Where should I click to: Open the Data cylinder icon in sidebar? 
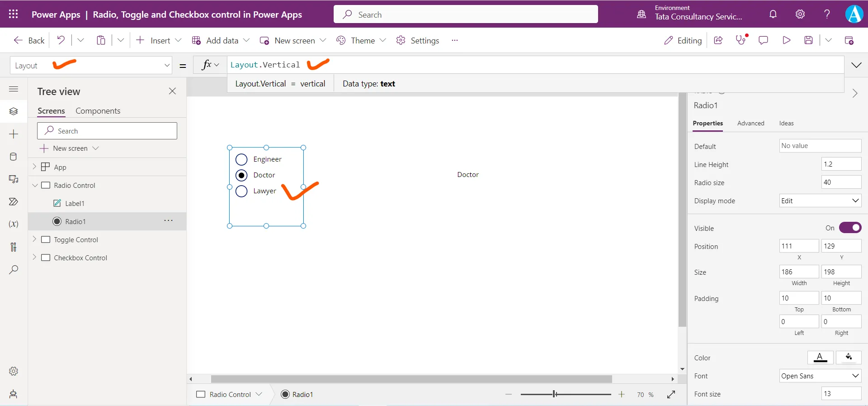pos(14,157)
